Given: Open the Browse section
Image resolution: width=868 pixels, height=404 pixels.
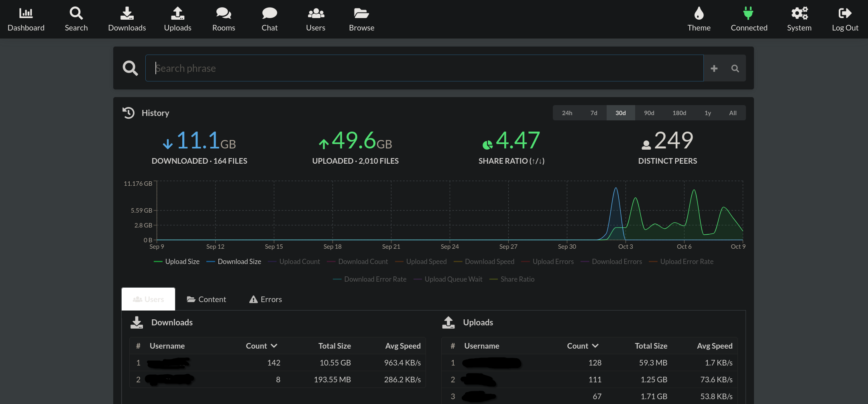Looking at the screenshot, I should (x=361, y=19).
